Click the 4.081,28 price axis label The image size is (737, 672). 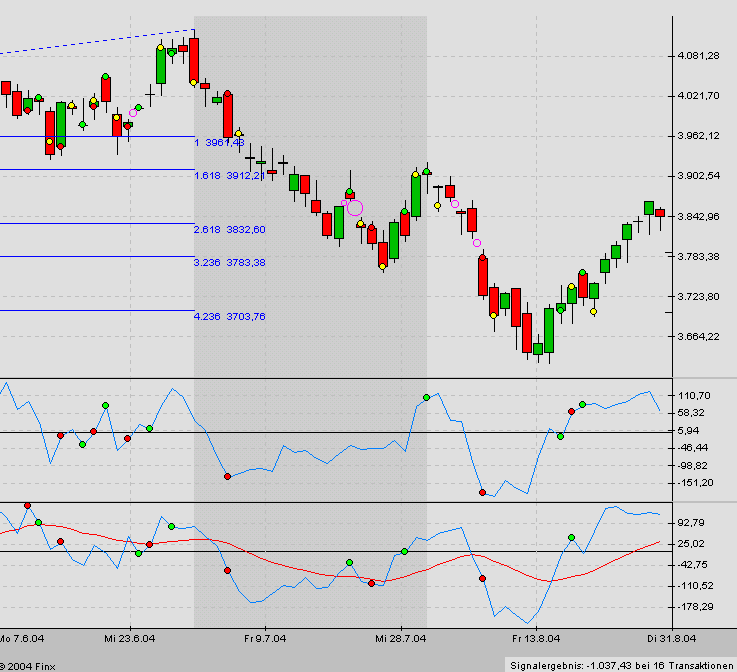[x=699, y=56]
